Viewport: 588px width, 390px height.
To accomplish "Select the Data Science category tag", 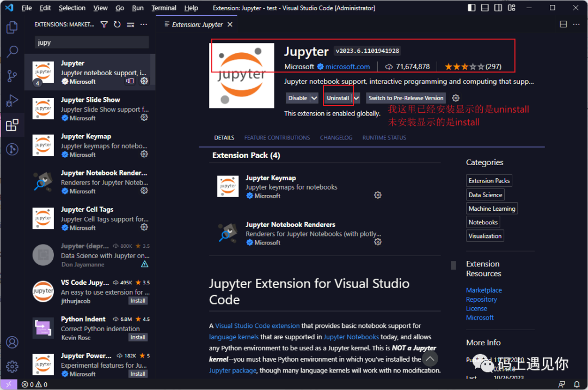I will pos(485,194).
